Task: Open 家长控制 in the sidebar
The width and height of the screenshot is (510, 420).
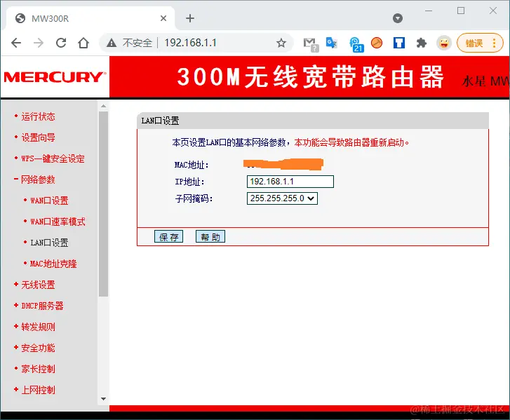Action: [x=38, y=369]
